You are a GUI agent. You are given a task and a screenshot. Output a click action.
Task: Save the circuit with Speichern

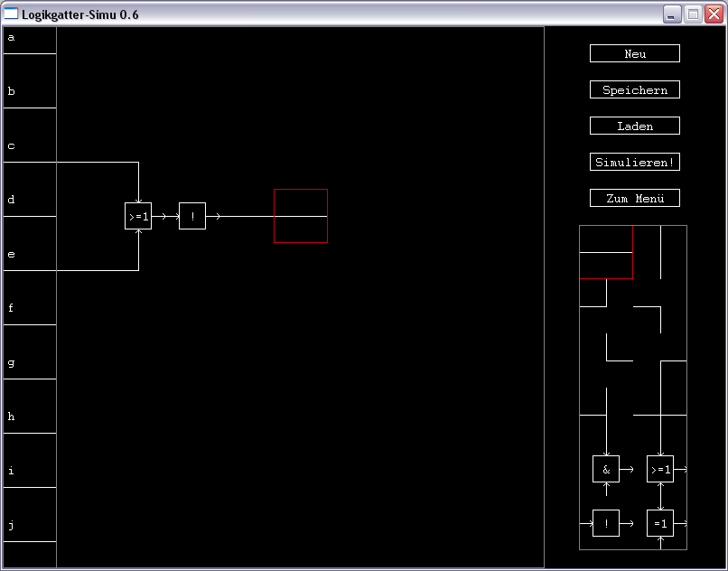634,89
